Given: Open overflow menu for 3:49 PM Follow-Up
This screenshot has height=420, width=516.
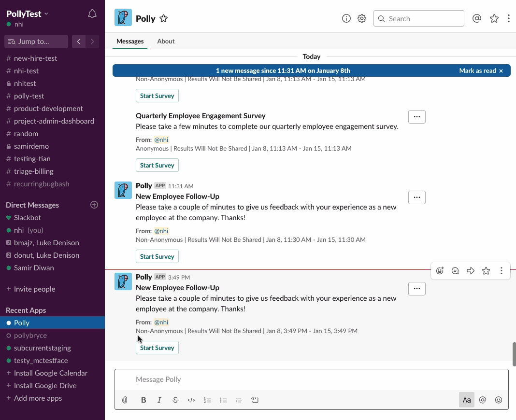Looking at the screenshot, I should (417, 289).
